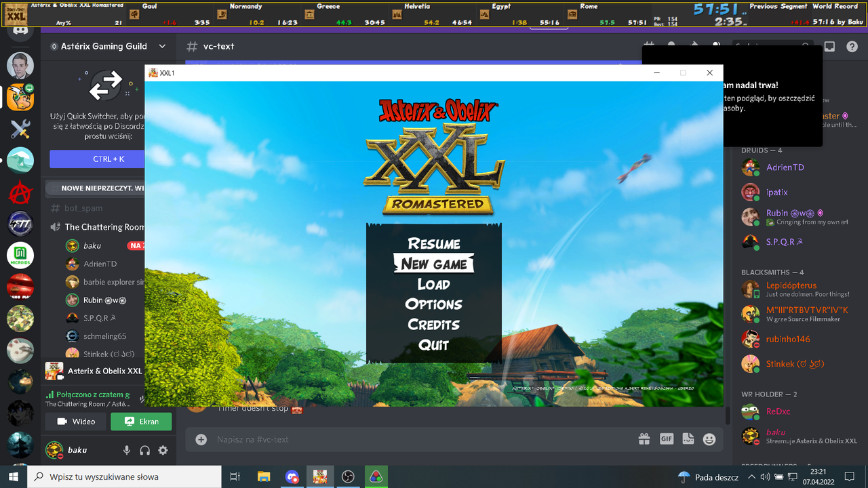Switch to Discord in the taskbar

[292, 476]
